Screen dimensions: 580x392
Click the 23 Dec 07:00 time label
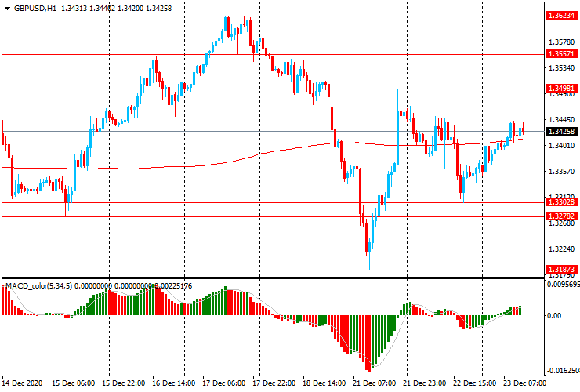(524, 383)
